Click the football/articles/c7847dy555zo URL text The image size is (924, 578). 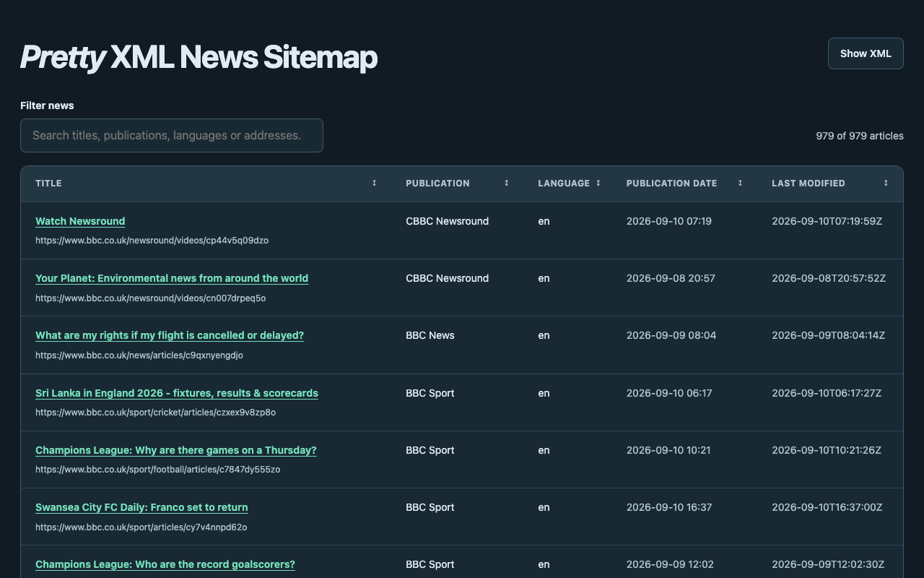pos(158,470)
